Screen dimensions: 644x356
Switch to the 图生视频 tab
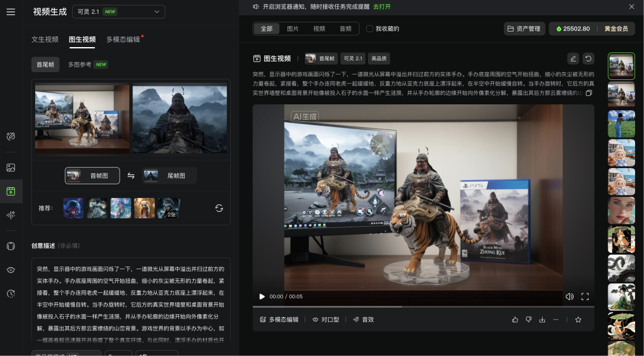82,39
